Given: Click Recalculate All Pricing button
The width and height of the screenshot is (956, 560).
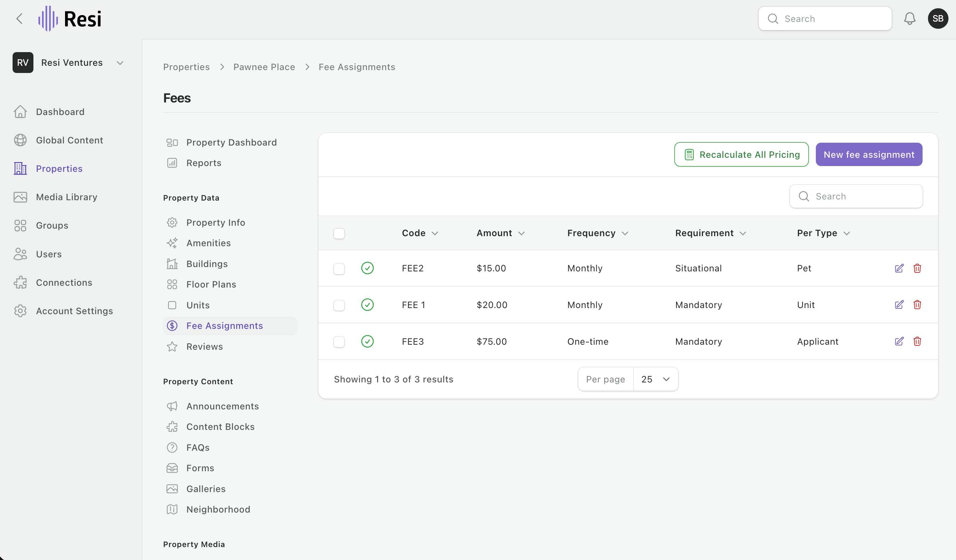Looking at the screenshot, I should [741, 155].
